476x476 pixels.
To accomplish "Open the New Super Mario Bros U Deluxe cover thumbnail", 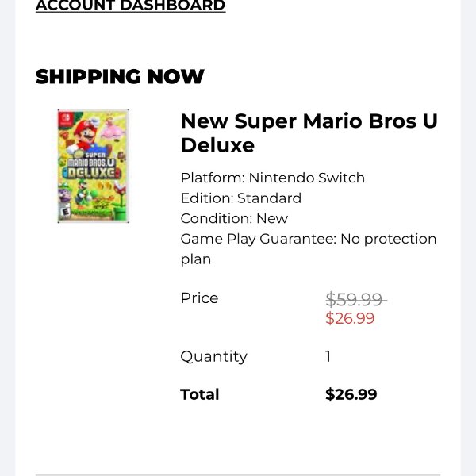I will point(94,166).
